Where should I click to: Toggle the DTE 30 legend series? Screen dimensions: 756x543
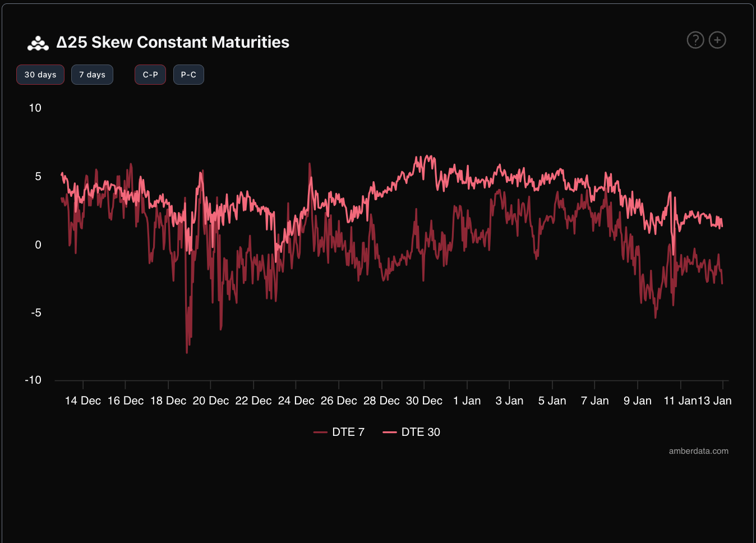[411, 432]
